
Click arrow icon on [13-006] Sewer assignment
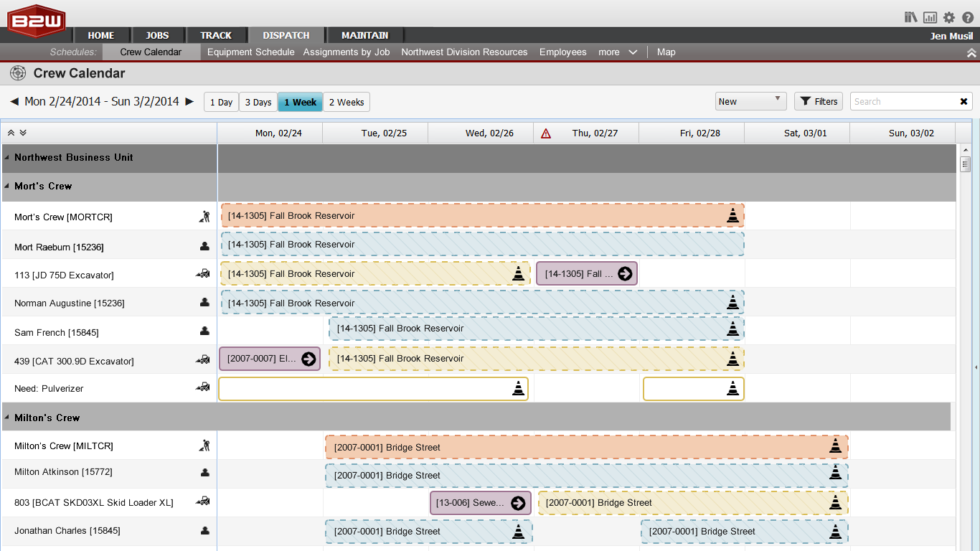pyautogui.click(x=518, y=503)
